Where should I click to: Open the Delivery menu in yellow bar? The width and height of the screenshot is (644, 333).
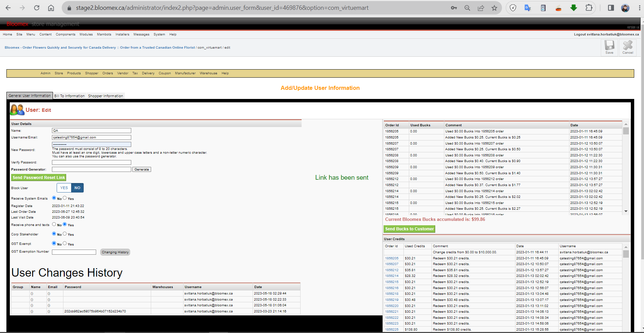coord(148,73)
